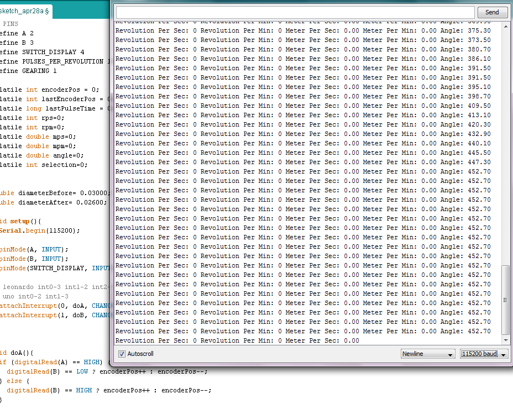This screenshot has width=513, height=420.
Task: Click the output line with Angle: 380.70
Action: tap(303, 49)
